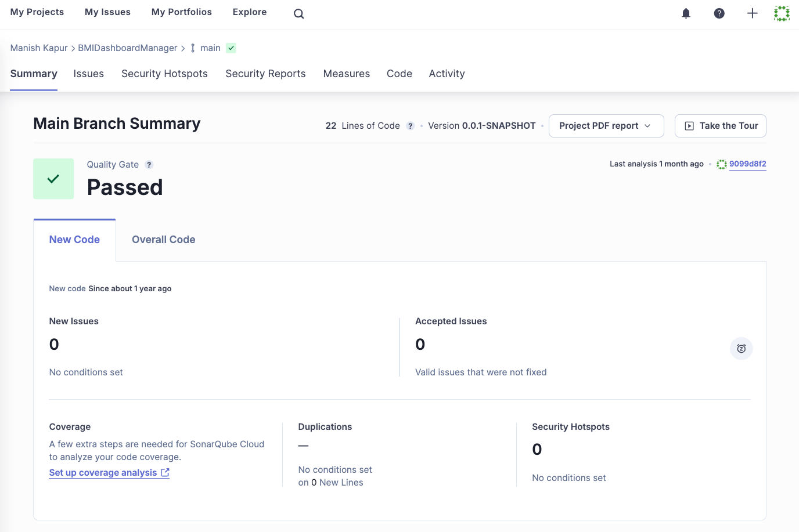Open the Security Hotspots tab
799x532 pixels.
pyautogui.click(x=164, y=74)
